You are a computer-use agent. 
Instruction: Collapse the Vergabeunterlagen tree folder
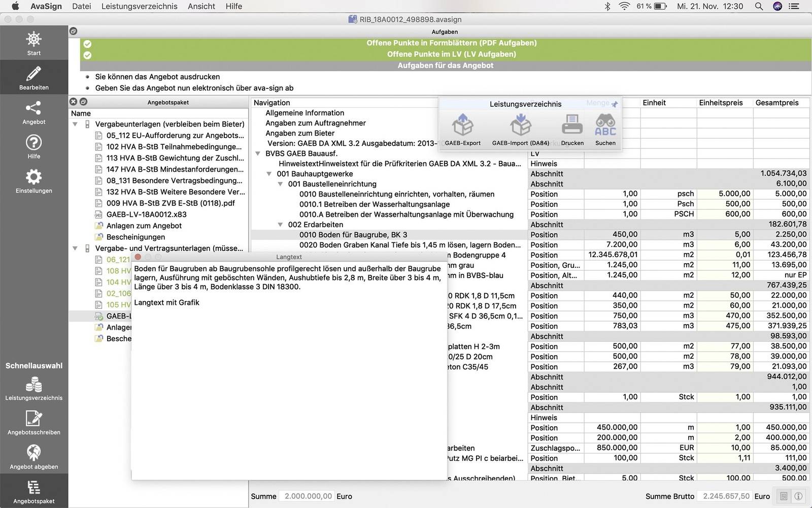tap(75, 124)
